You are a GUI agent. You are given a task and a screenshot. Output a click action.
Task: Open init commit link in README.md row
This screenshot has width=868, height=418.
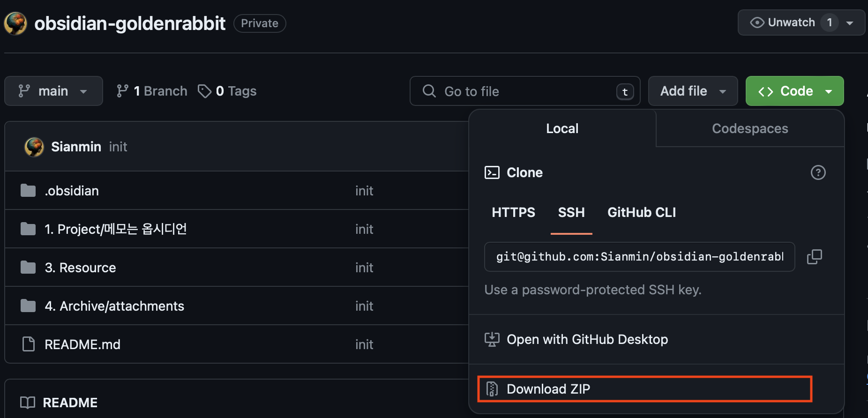click(364, 344)
